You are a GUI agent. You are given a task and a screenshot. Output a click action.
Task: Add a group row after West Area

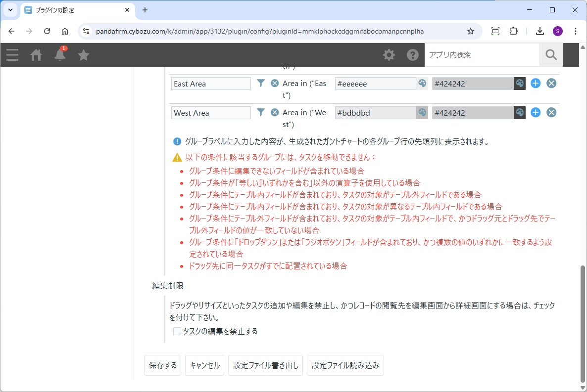pos(536,113)
